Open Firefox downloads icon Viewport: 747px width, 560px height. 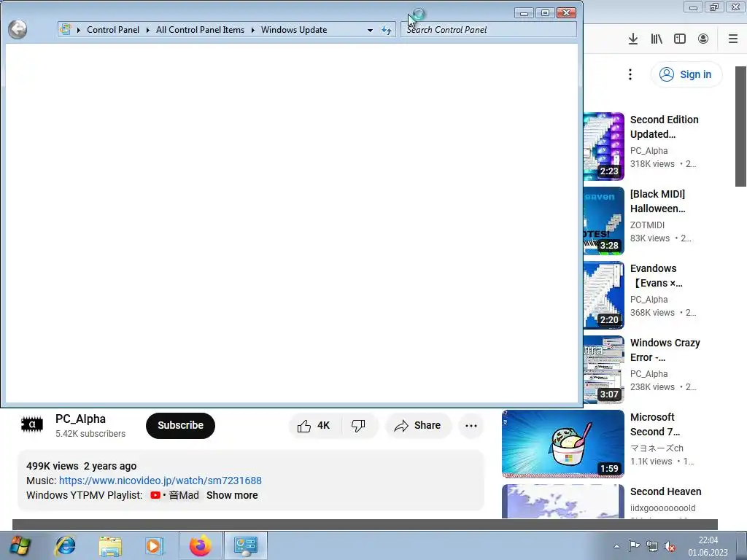(x=632, y=39)
